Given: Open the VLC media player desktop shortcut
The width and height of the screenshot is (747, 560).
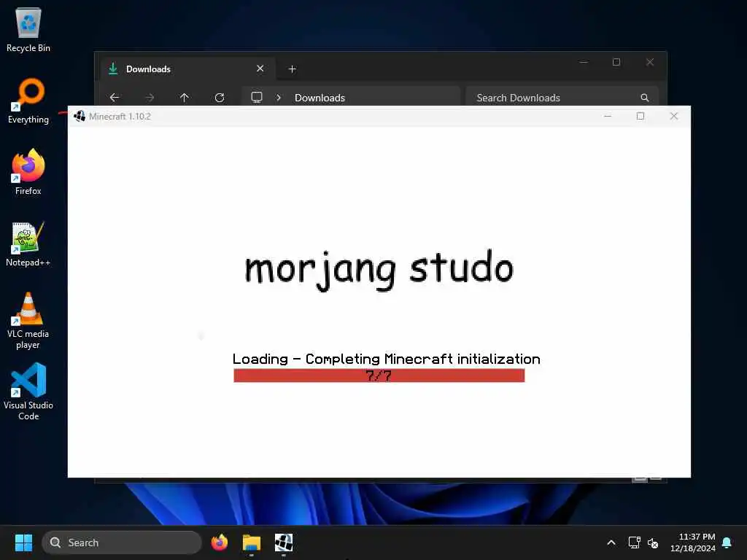Looking at the screenshot, I should coord(28,321).
